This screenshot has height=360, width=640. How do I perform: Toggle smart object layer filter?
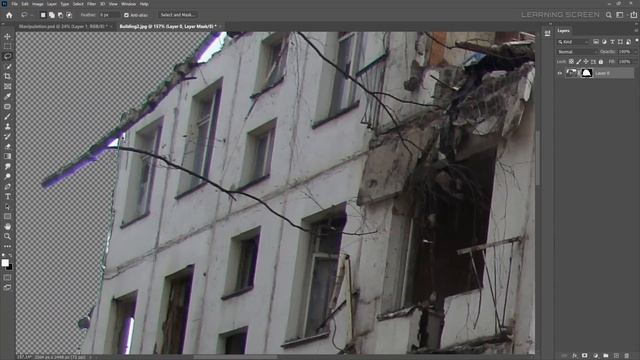pos(628,42)
